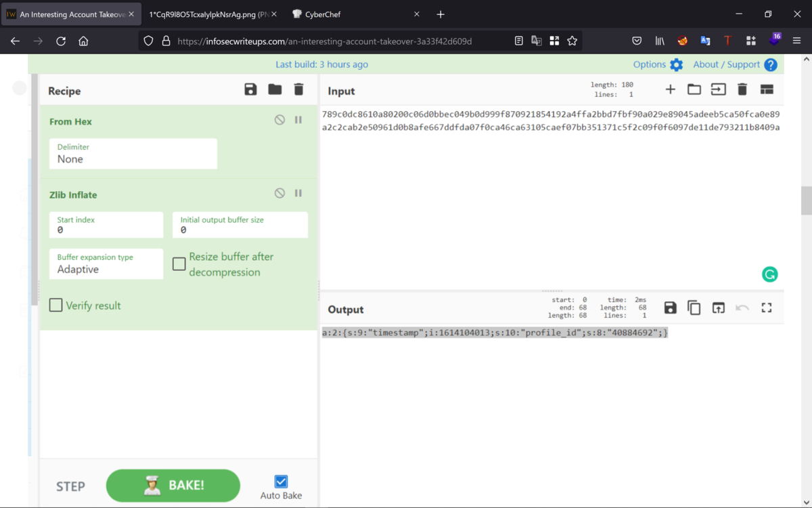Switch to An Interesting Account Takeover tab
The width and height of the screenshot is (812, 508).
pos(71,14)
